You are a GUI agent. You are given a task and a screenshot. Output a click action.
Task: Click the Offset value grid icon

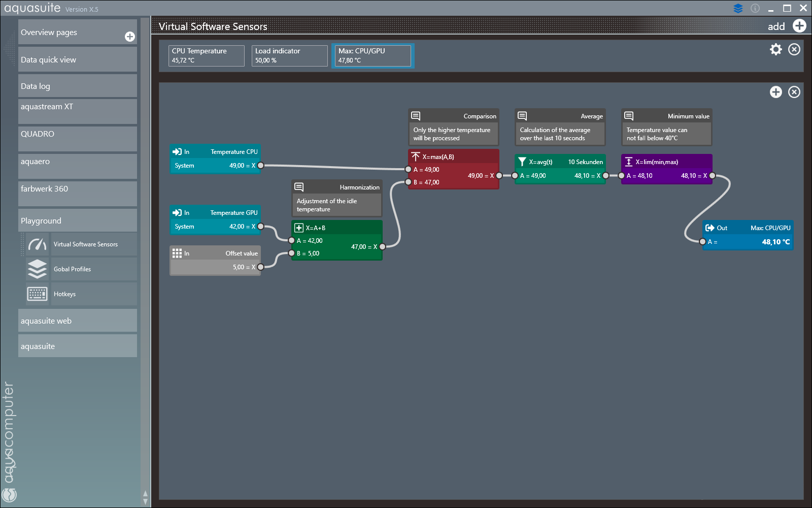177,253
